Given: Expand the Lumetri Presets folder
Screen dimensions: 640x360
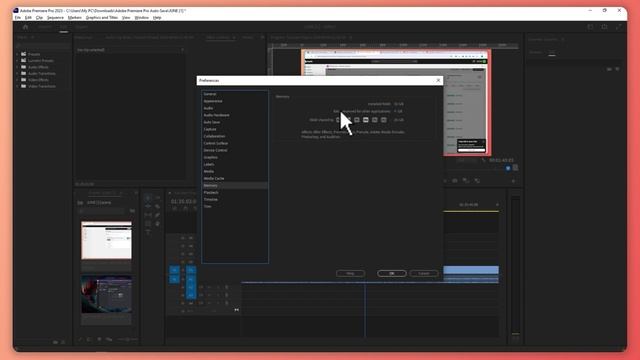Looking at the screenshot, I should [18, 60].
